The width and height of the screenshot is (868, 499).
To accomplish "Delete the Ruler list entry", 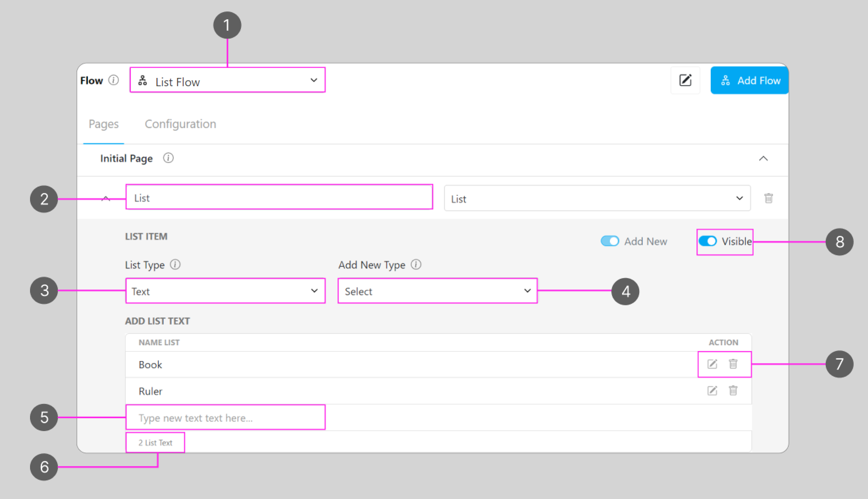I will pyautogui.click(x=733, y=391).
